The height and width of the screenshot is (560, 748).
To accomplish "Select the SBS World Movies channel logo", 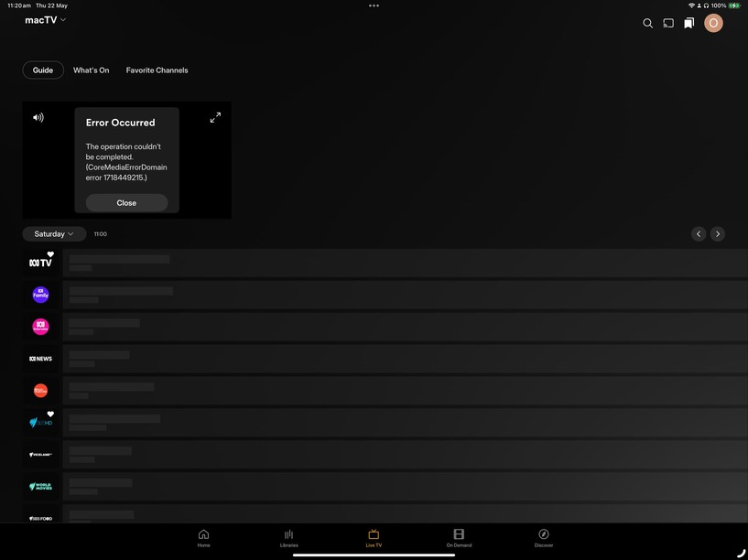I will click(x=40, y=486).
